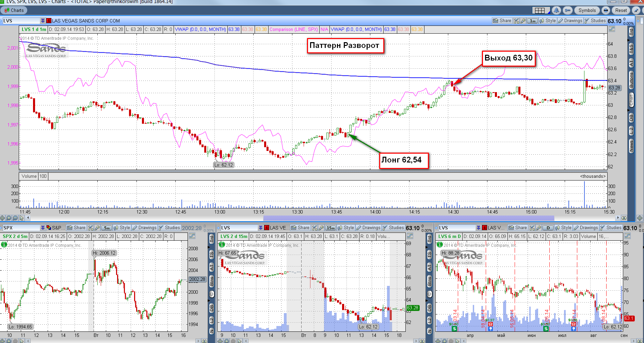Click the pin icon in top toolbar
Viewport: 644px width, 343px height.
point(636,10)
